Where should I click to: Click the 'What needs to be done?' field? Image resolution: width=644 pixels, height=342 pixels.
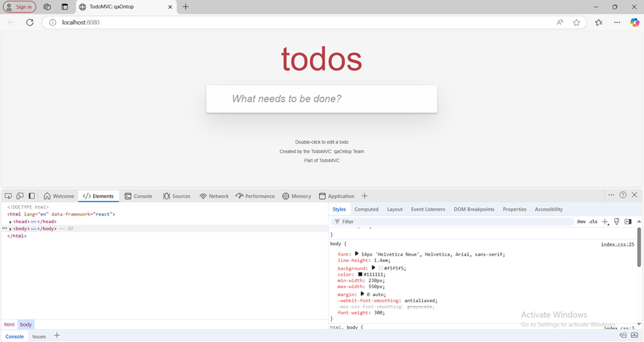click(x=322, y=99)
